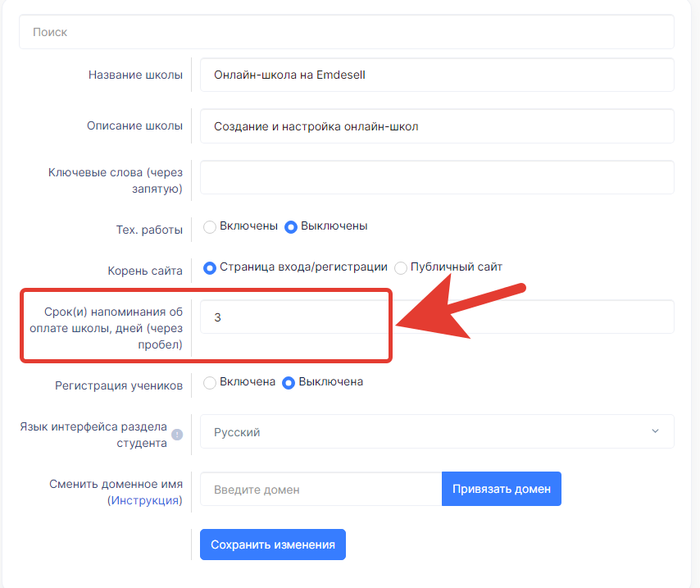Screen dimensions: 700x588
Task: Click the info icon beside interface language label
Action: (x=177, y=435)
